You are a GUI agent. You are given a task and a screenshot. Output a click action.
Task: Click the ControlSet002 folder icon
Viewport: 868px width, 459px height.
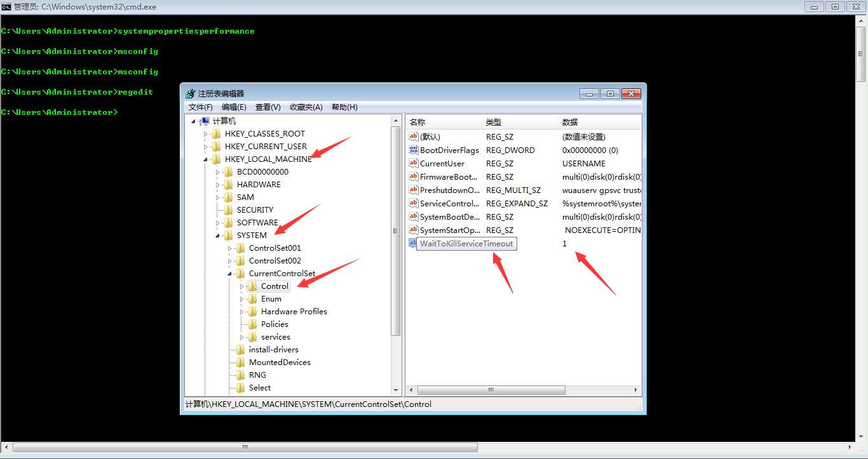tap(241, 260)
